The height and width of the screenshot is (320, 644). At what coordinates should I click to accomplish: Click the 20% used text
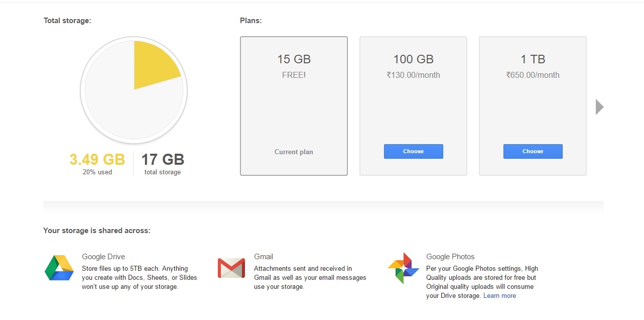click(97, 171)
